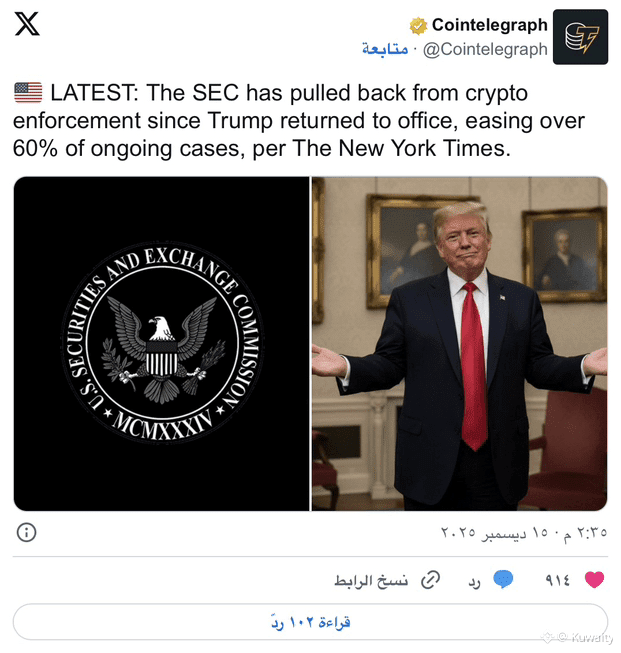
Task: Click the قراءة ١٠٢ ردّ button
Action: [x=310, y=622]
